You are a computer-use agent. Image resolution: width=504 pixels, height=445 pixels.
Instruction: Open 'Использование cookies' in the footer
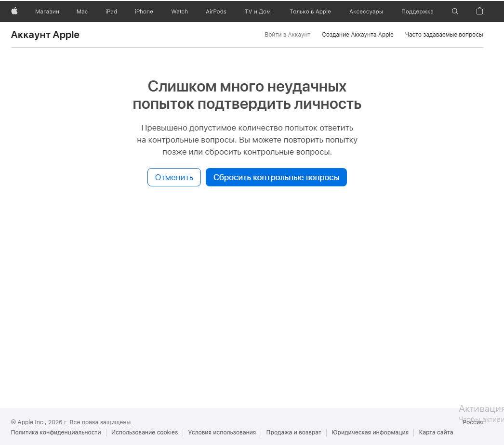click(x=144, y=432)
